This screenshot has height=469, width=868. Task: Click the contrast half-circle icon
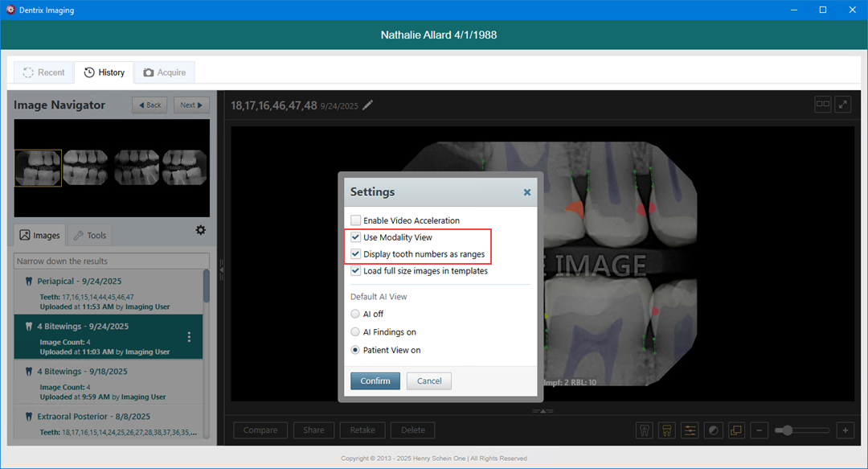pos(713,430)
